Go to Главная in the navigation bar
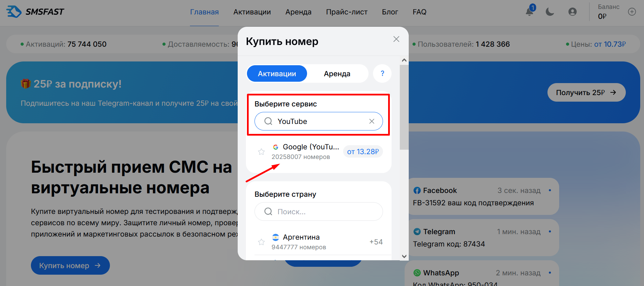 click(x=204, y=12)
